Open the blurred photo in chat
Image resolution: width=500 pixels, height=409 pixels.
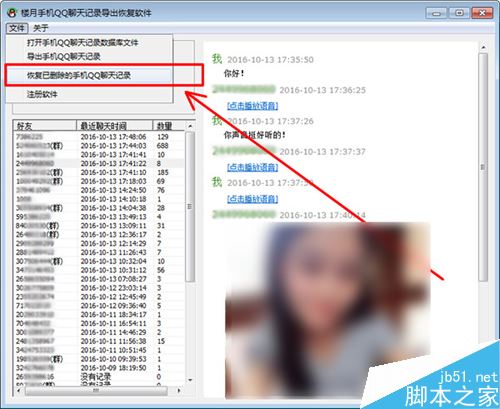tap(327, 310)
